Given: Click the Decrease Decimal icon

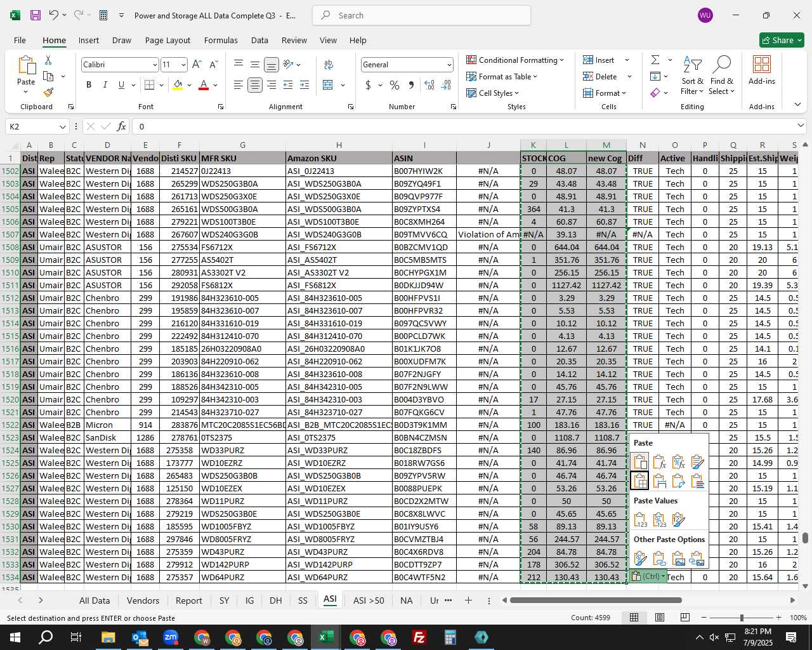Looking at the screenshot, I should click(x=446, y=85).
